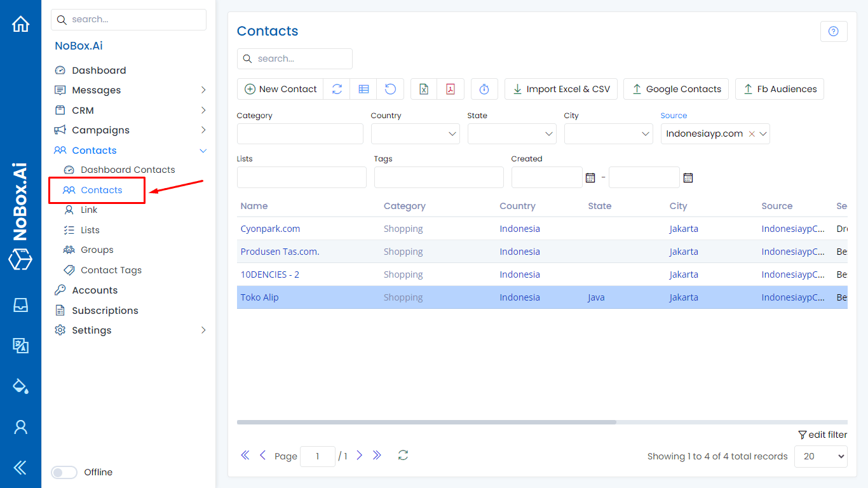Open the column settings grid icon
Image resolution: width=868 pixels, height=488 pixels.
tap(363, 89)
